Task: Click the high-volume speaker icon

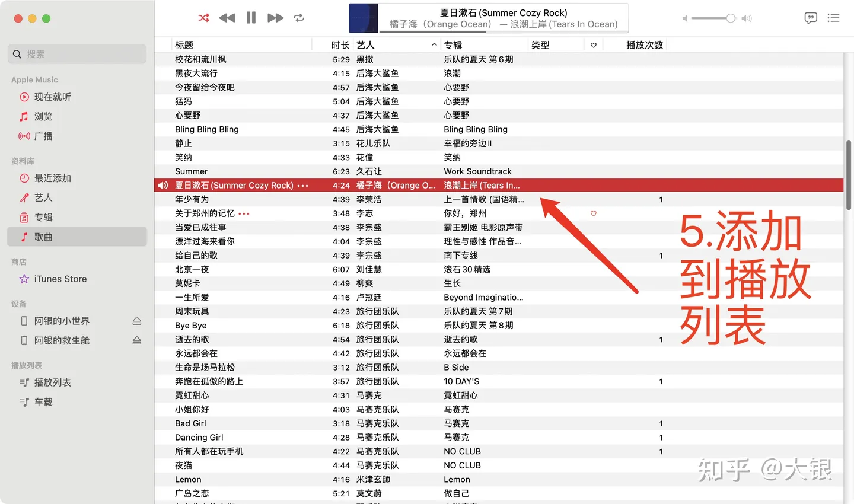Action: (x=747, y=18)
